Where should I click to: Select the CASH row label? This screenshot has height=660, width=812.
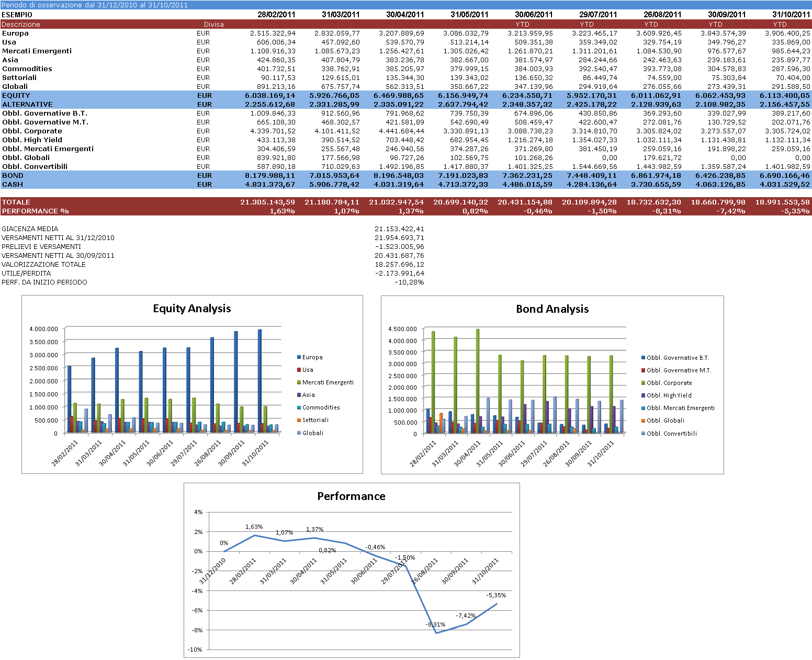pos(13,184)
